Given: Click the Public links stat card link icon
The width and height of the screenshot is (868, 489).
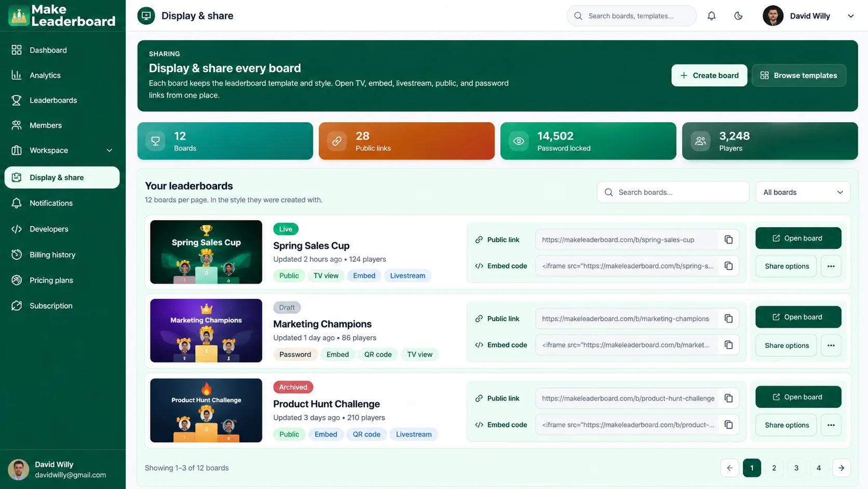Looking at the screenshot, I should click(x=337, y=141).
